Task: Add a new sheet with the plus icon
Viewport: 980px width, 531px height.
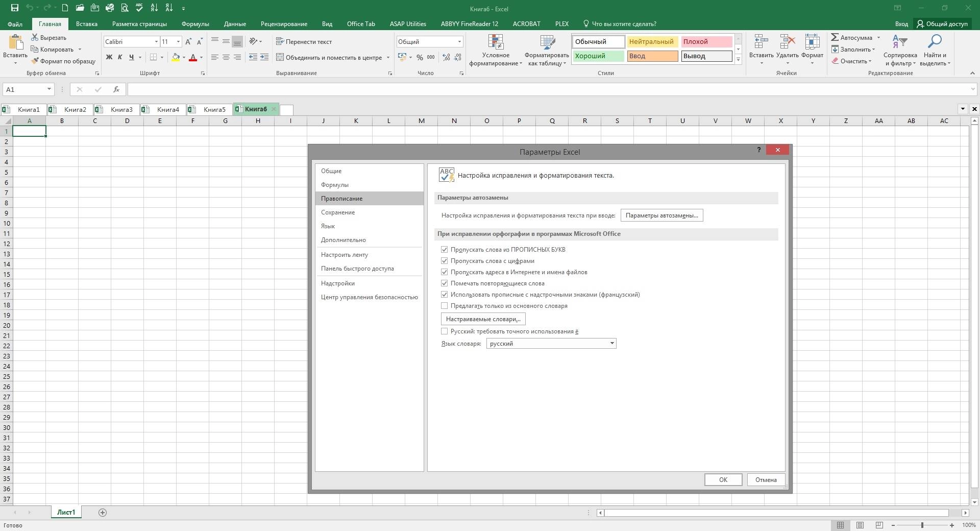Action: click(103, 512)
